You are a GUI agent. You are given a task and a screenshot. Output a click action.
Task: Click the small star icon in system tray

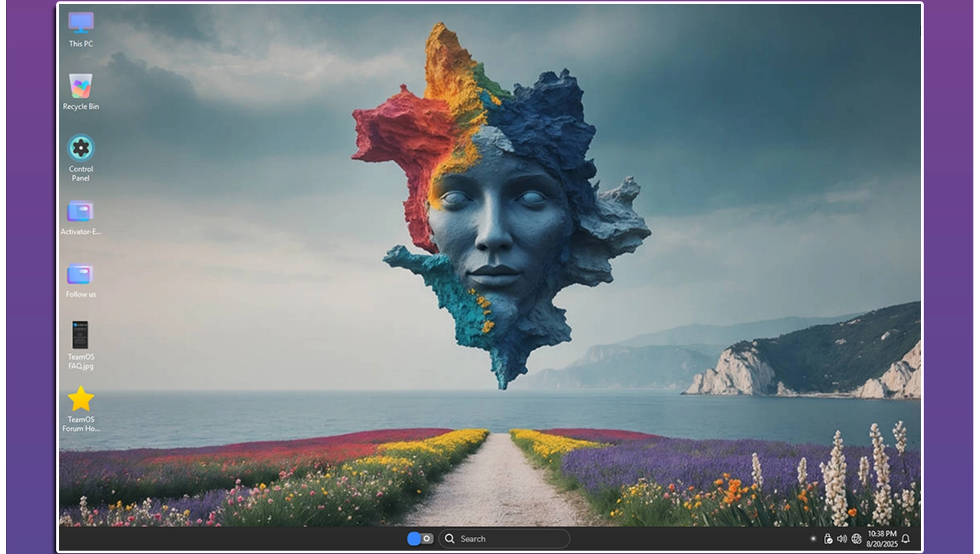[813, 539]
